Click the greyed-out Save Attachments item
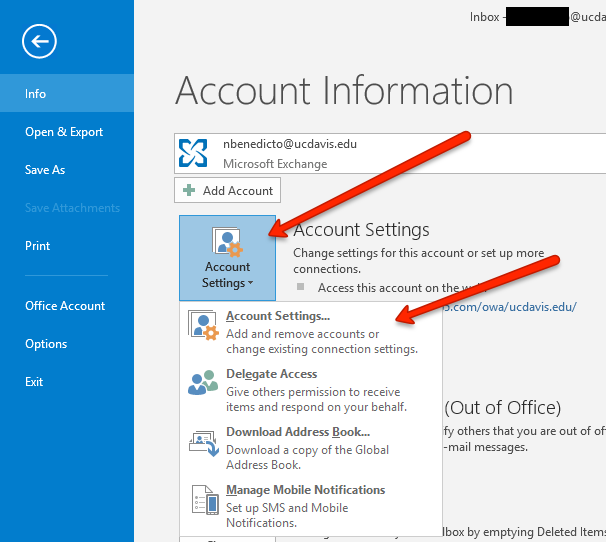The width and height of the screenshot is (606, 542). (x=72, y=208)
